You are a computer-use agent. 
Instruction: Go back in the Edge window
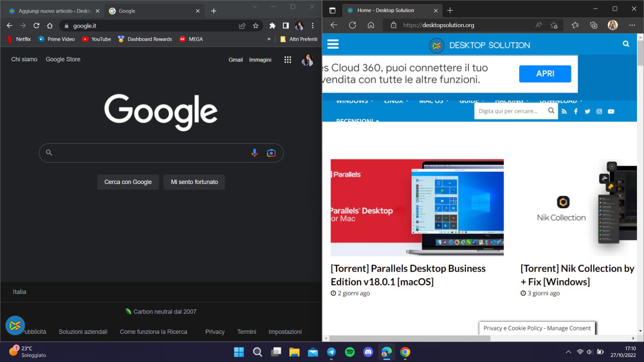point(334,25)
